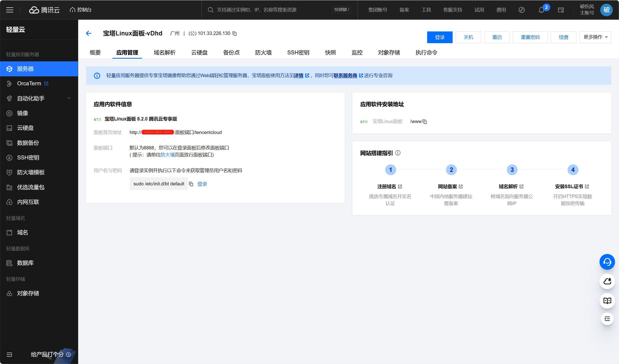Click the Tencent Cloud logo

pyautogui.click(x=44, y=10)
